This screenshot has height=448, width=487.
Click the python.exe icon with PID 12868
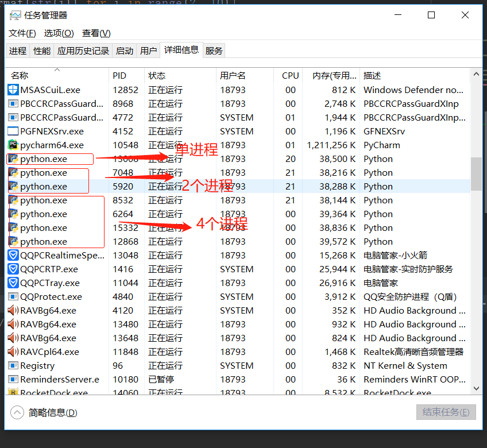point(13,241)
